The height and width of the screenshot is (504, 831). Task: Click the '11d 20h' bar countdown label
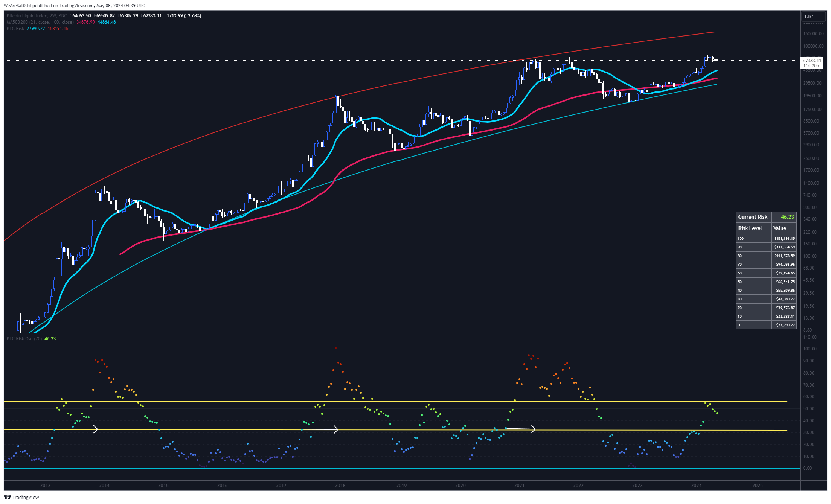tap(811, 66)
